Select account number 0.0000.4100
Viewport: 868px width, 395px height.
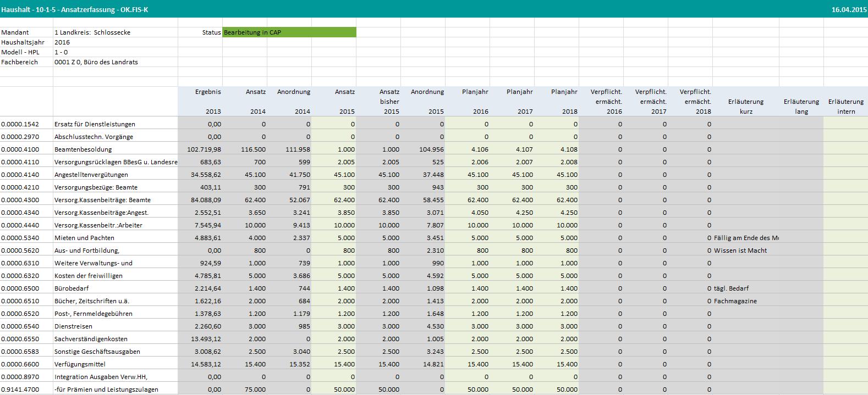coord(20,149)
